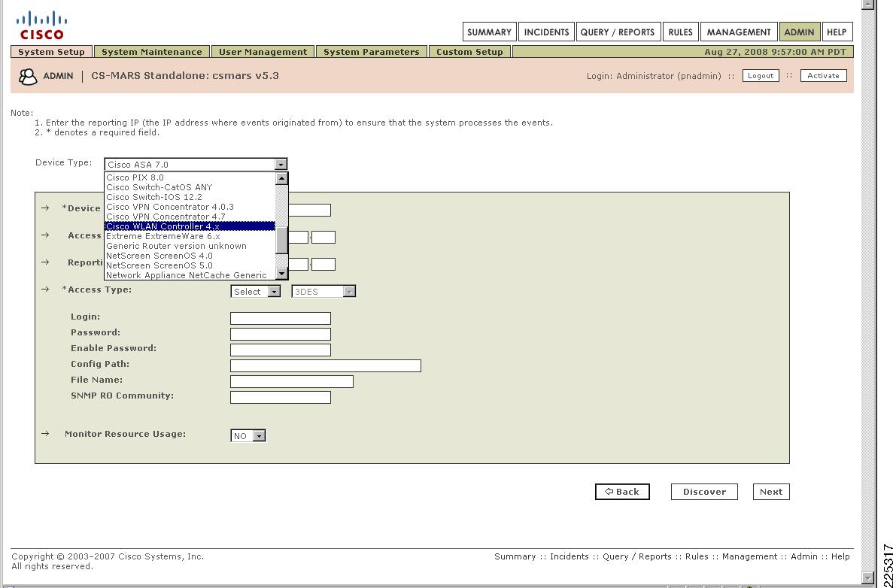
Task: Click page scrollbar up arrow
Action: [x=867, y=4]
